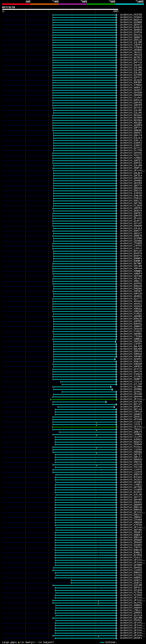Screen dimensions: 146x644
Task: Select the UniRef100_Q9SB99 label
Action: coord(131,50)
